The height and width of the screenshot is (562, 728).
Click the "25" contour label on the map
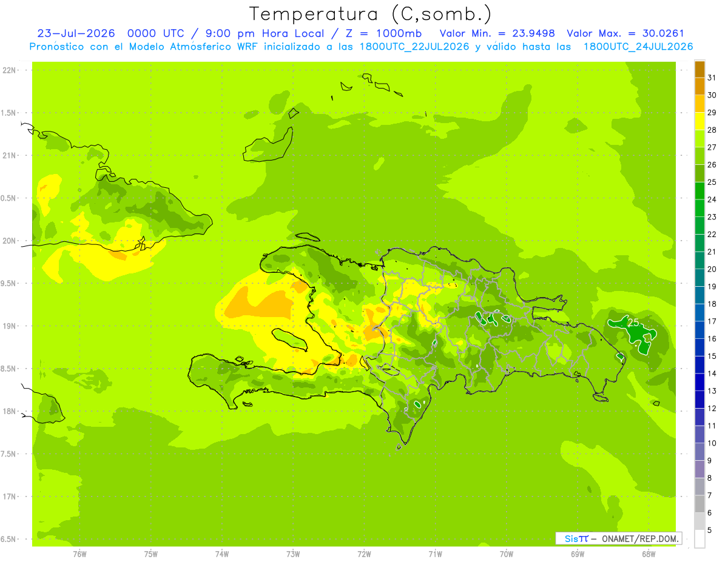(634, 323)
